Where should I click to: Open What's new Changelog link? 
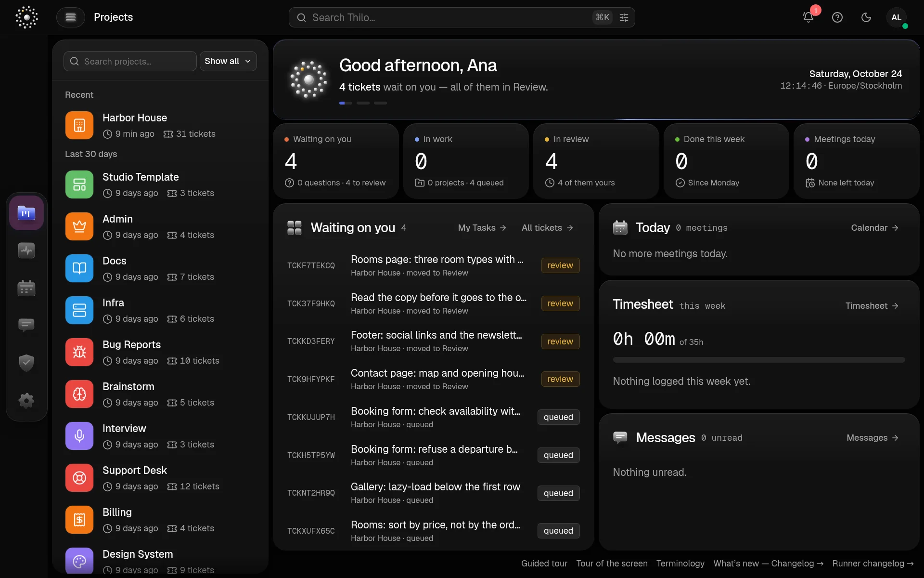[x=769, y=564]
